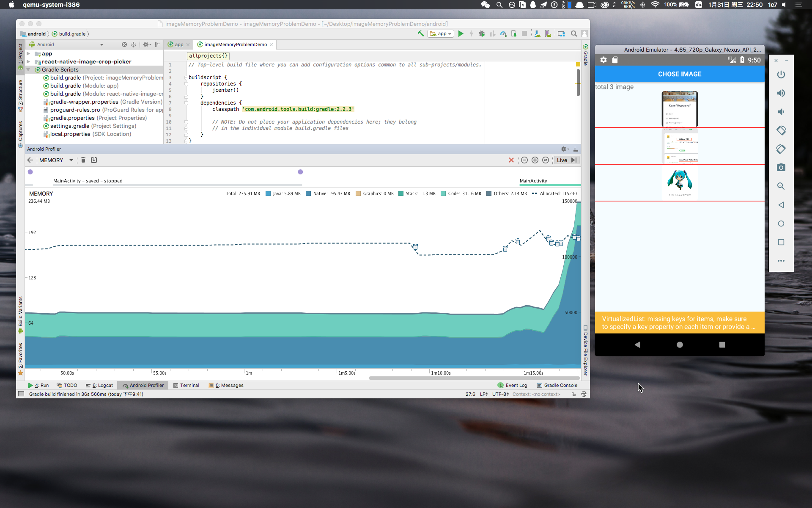Tap the Hatsune Miku image thumbnail

(680, 182)
